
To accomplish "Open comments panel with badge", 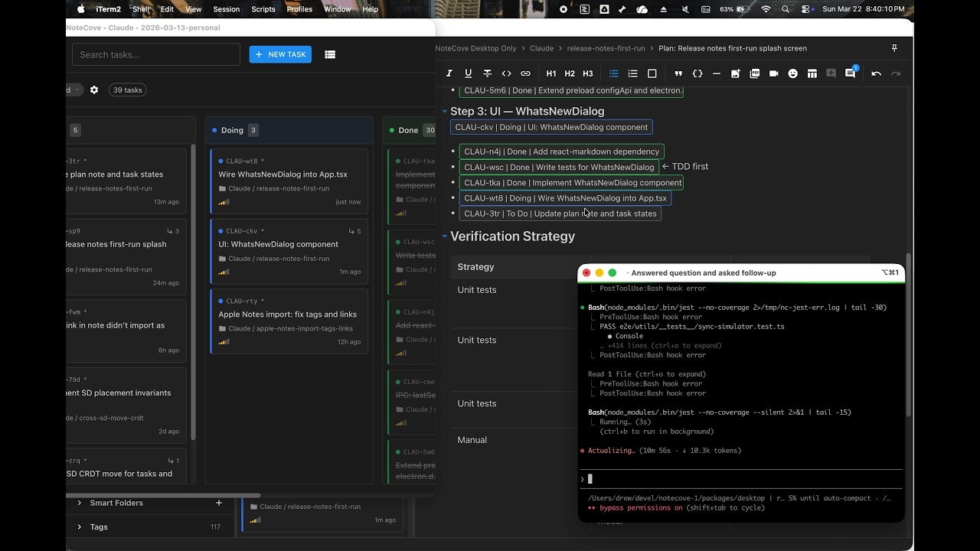I will coord(851,73).
